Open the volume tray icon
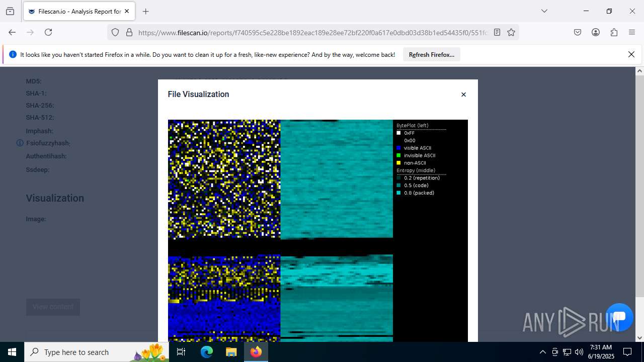644x362 pixels. click(x=579, y=352)
